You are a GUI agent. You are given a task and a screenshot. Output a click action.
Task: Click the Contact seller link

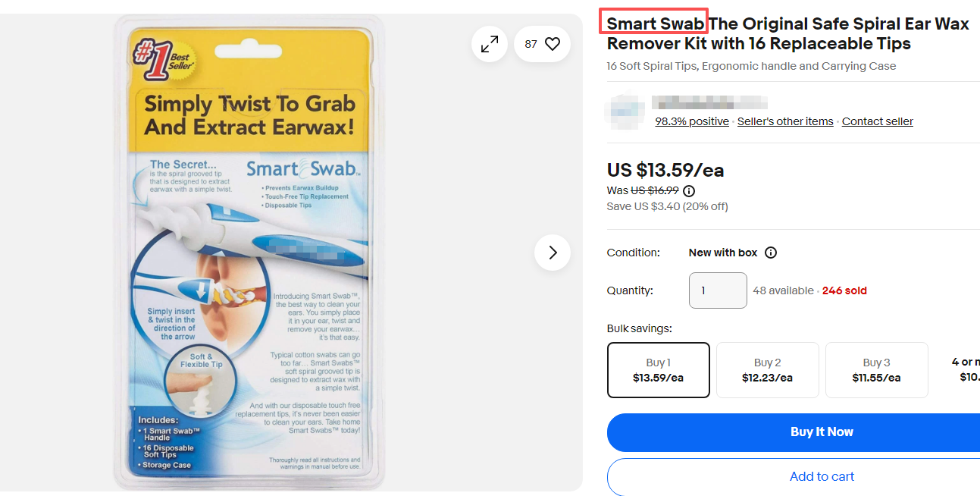[878, 121]
